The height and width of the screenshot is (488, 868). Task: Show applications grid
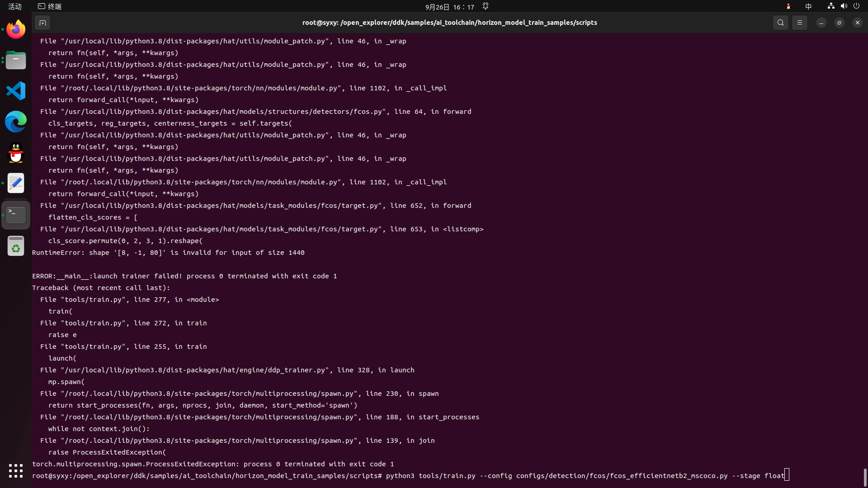[16, 471]
